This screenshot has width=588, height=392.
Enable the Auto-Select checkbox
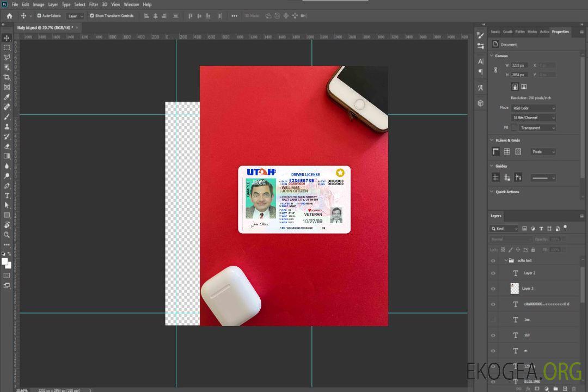click(x=39, y=16)
